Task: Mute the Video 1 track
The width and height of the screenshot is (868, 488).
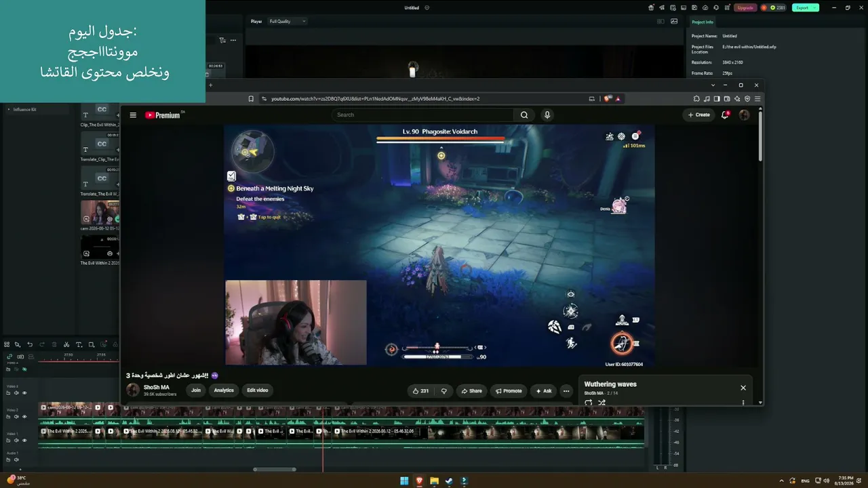Action: tap(16, 441)
